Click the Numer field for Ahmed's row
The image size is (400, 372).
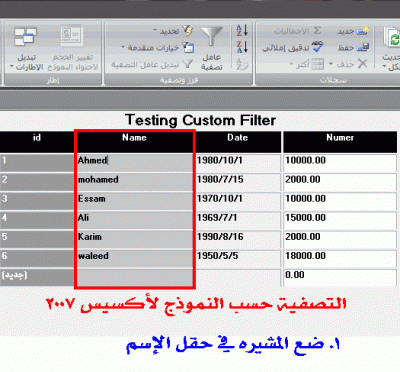340,163
